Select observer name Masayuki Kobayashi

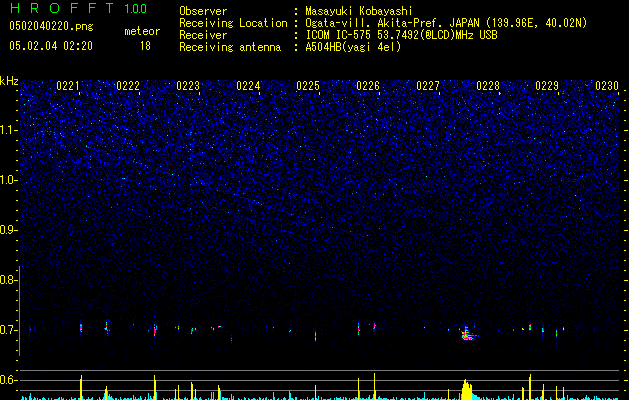pyautogui.click(x=359, y=11)
